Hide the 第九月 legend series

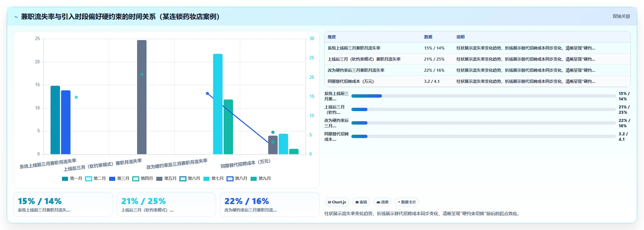click(x=260, y=178)
